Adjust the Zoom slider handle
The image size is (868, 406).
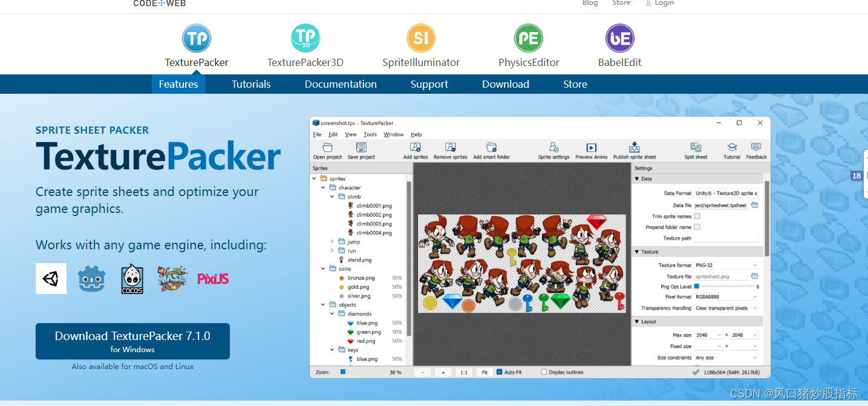(343, 372)
